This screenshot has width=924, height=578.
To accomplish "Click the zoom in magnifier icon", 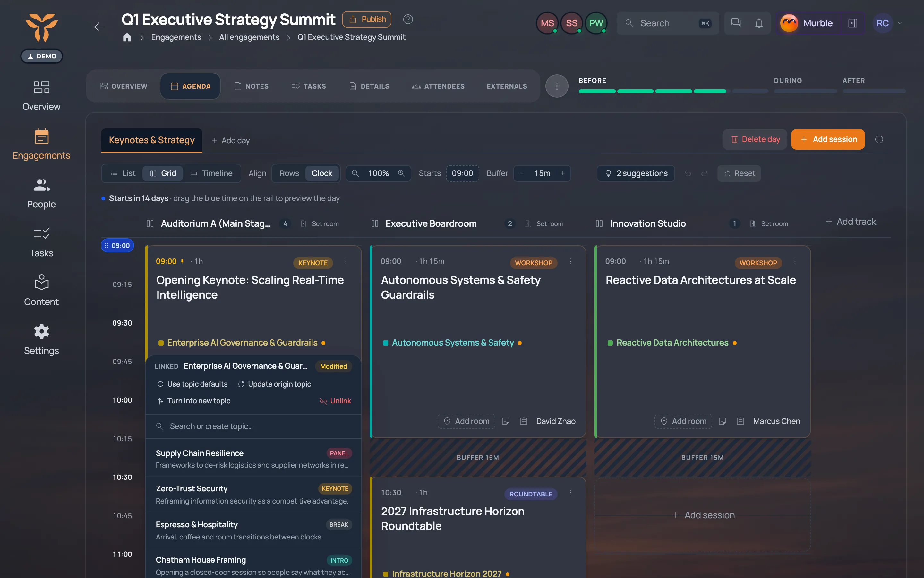I will (401, 173).
